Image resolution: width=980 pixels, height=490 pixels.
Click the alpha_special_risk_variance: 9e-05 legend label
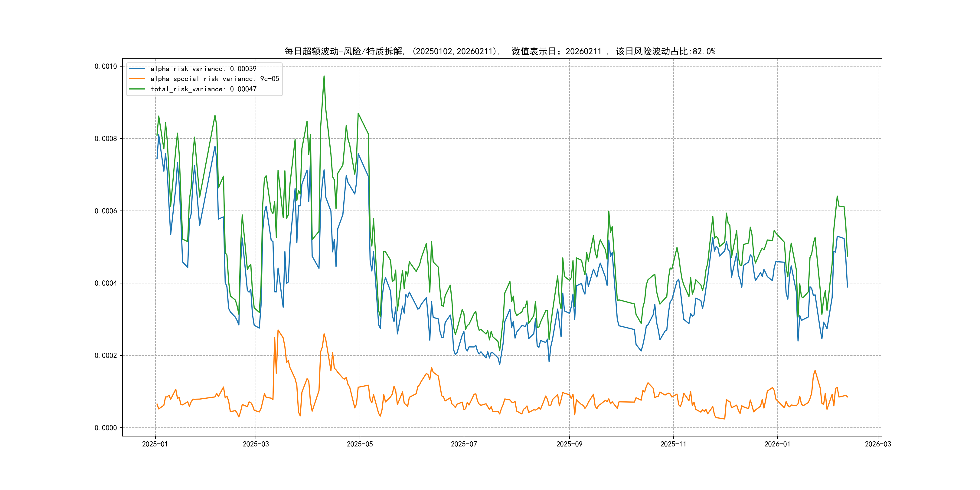[x=214, y=79]
